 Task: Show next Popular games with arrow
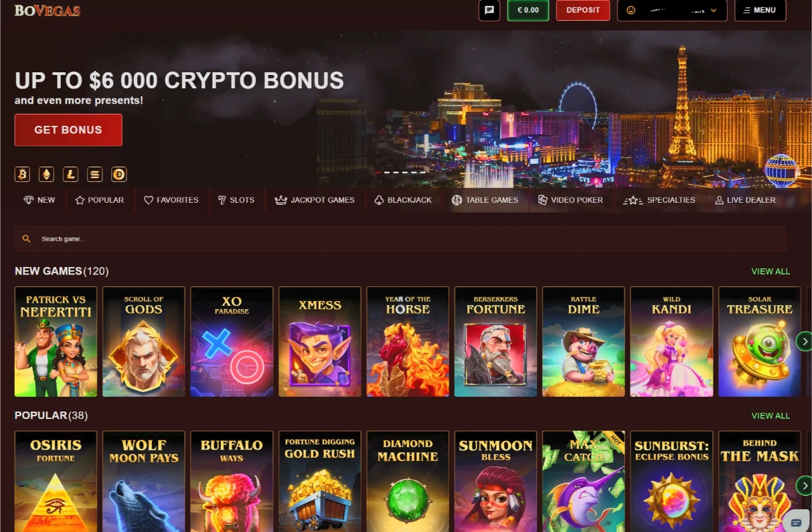(803, 485)
